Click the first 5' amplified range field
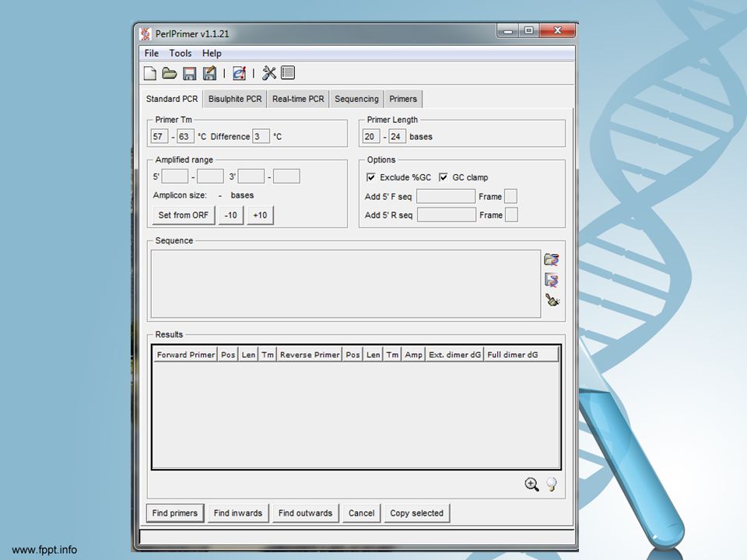 pyautogui.click(x=175, y=177)
